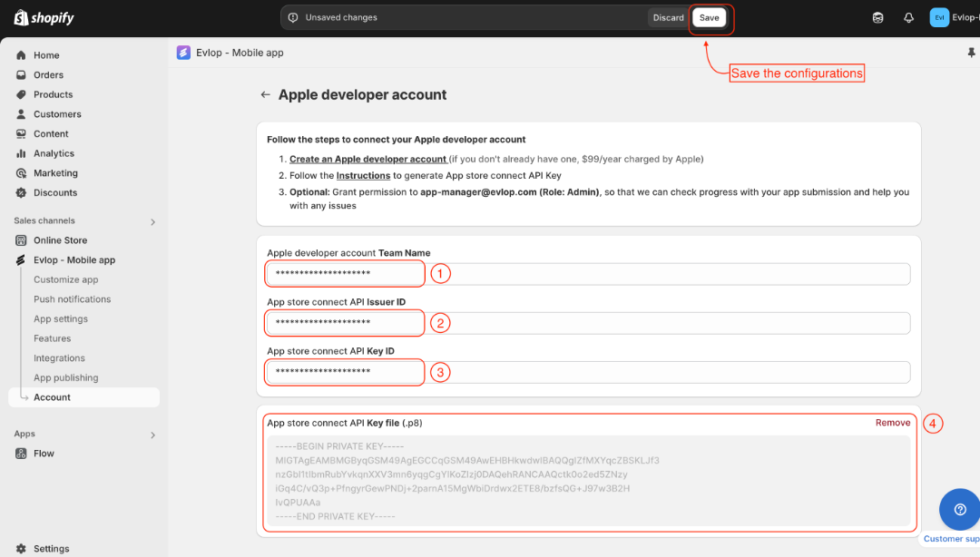Click the Sidekick icon beside the bell

(878, 17)
